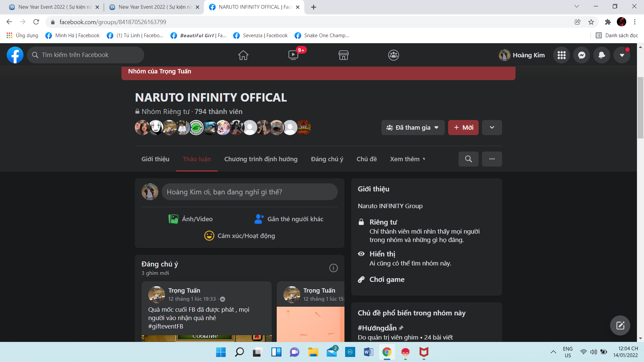Share this page from the address bar
Viewport: 644px width, 362px height.
tap(577, 22)
